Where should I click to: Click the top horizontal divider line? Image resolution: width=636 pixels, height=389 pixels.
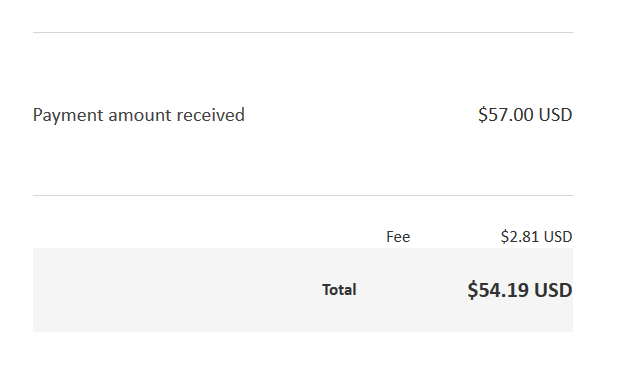coord(303,32)
